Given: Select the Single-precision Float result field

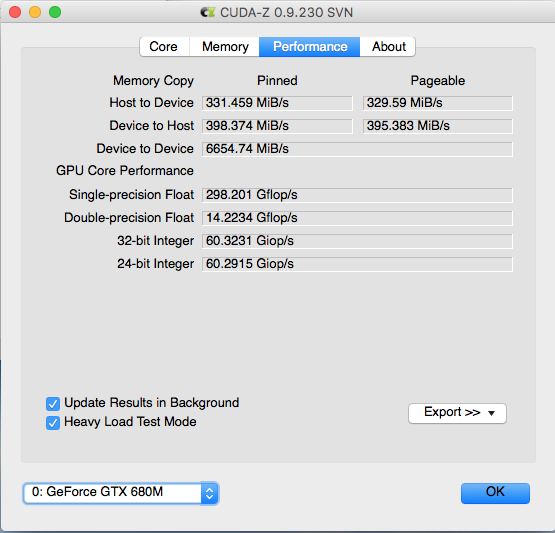Looking at the screenshot, I should pyautogui.click(x=357, y=195).
